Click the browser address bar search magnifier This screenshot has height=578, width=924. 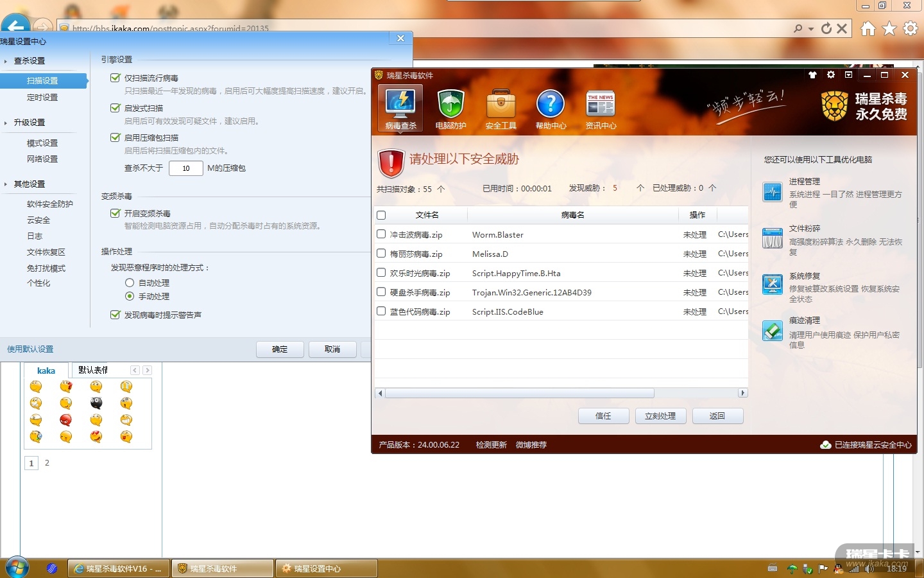[x=798, y=28]
